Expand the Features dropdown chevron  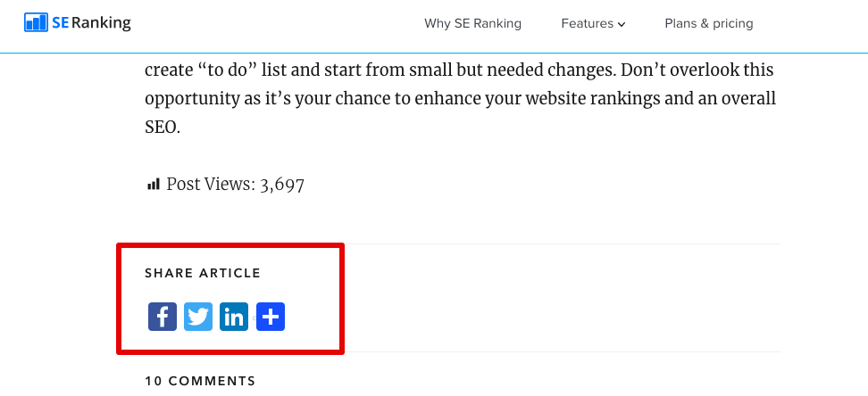(622, 24)
